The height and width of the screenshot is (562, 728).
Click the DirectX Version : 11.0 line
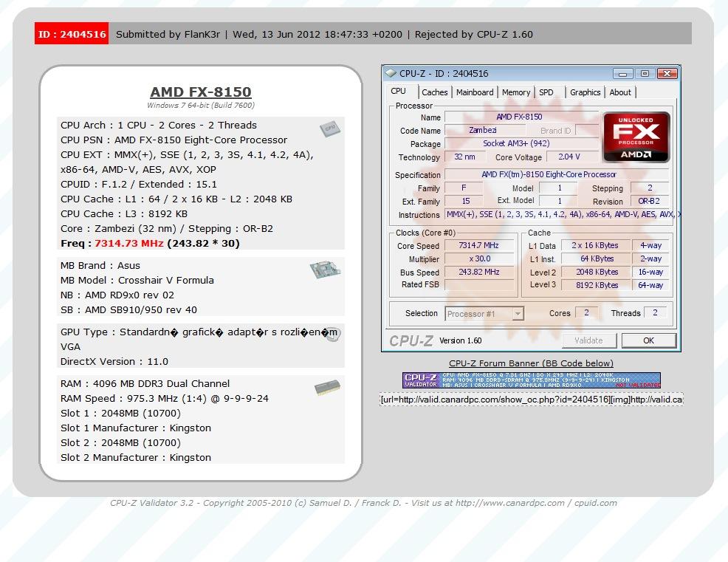coord(114,361)
